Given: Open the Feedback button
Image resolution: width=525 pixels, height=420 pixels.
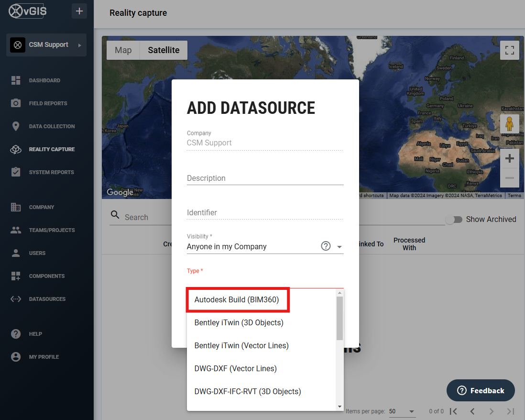Looking at the screenshot, I should [481, 390].
